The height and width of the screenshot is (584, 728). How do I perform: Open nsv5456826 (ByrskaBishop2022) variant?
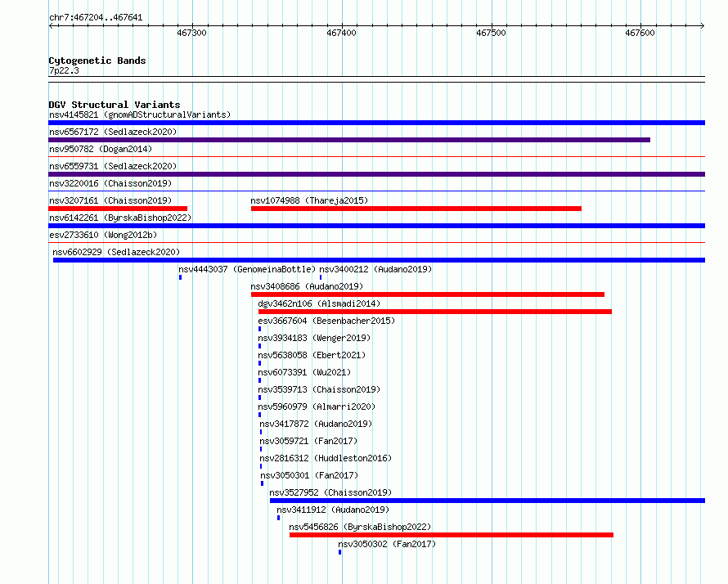pyautogui.click(x=360, y=527)
